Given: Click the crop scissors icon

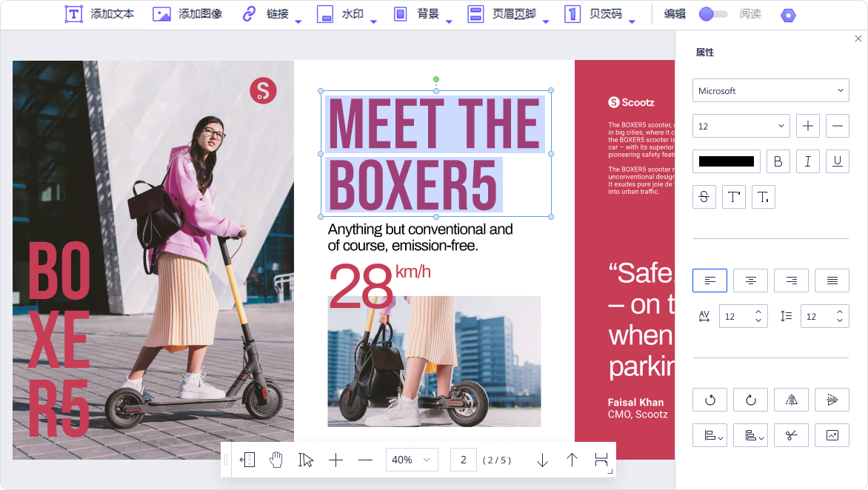Looking at the screenshot, I should pyautogui.click(x=791, y=435).
